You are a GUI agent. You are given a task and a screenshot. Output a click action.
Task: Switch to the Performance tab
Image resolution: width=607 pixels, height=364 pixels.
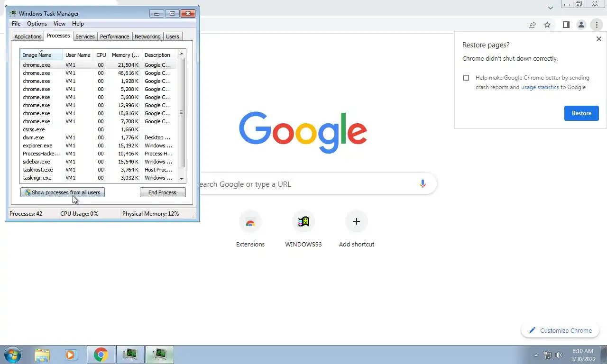point(114,36)
